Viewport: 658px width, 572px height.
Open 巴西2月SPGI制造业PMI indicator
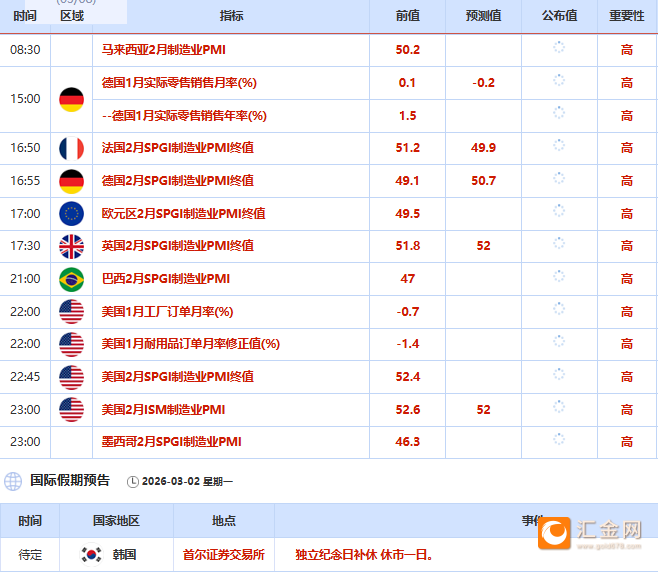point(166,279)
